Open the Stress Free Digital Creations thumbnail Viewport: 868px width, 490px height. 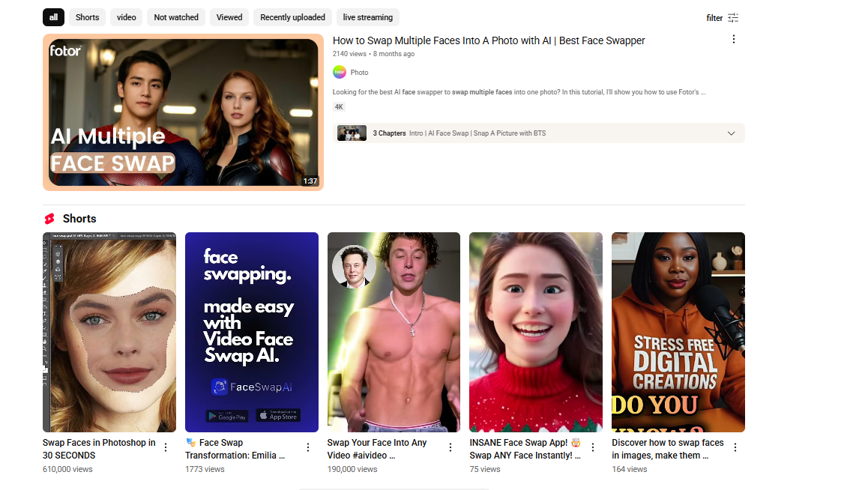[x=678, y=332]
